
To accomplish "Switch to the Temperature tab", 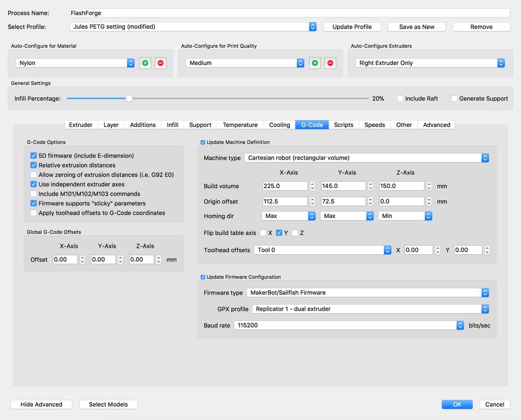I will (x=240, y=125).
